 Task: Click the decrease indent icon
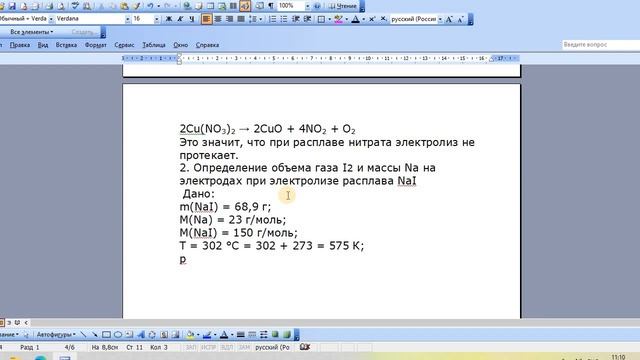[x=296, y=19]
